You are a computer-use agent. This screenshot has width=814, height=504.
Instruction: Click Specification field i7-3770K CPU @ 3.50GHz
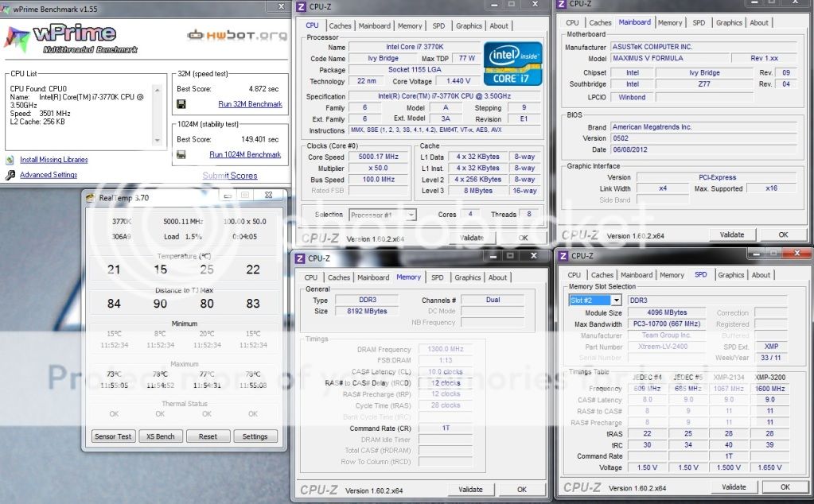pos(444,96)
